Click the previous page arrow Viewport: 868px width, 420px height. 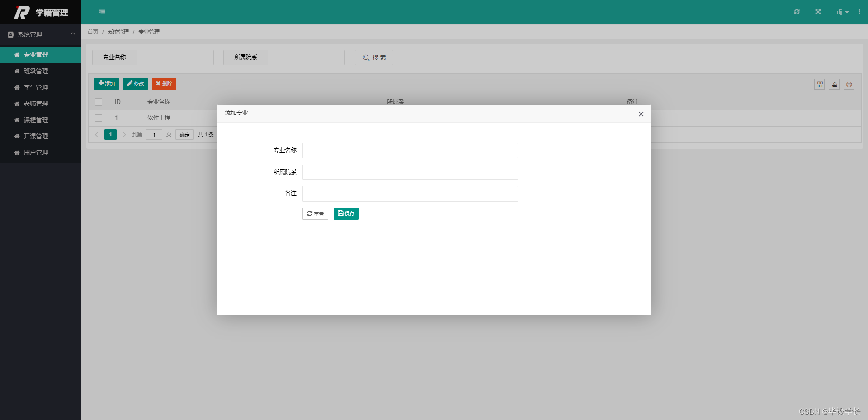(x=97, y=135)
